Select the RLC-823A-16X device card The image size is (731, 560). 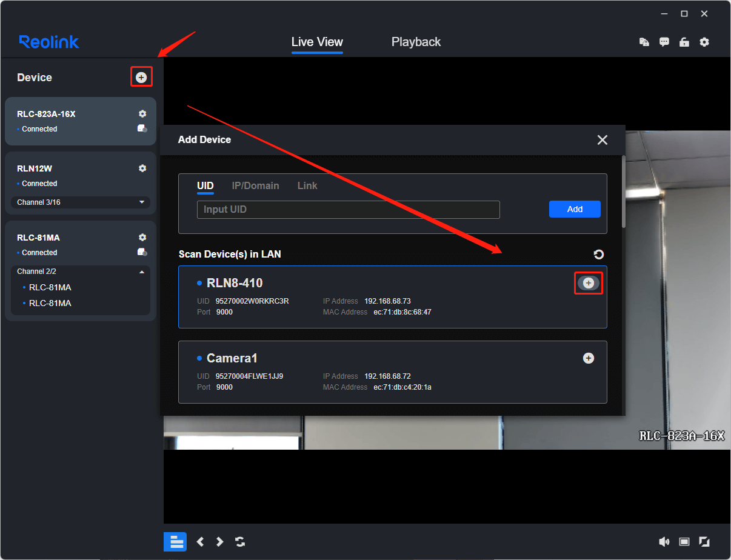[x=81, y=121]
